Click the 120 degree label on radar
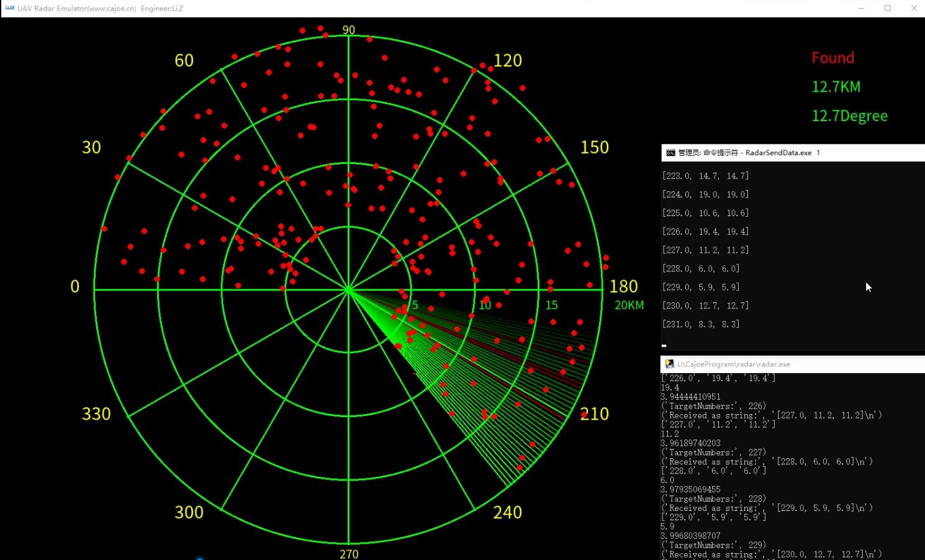Image resolution: width=925 pixels, height=560 pixels. click(x=508, y=60)
